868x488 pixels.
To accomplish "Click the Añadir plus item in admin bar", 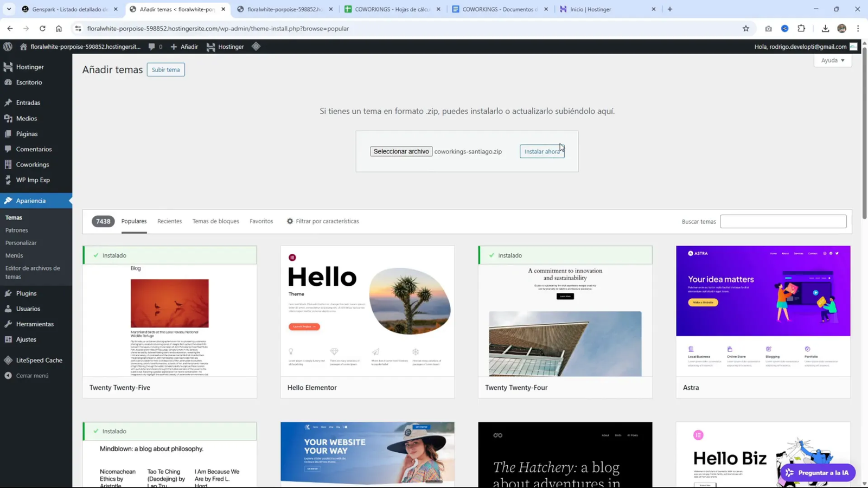I will click(x=184, y=47).
